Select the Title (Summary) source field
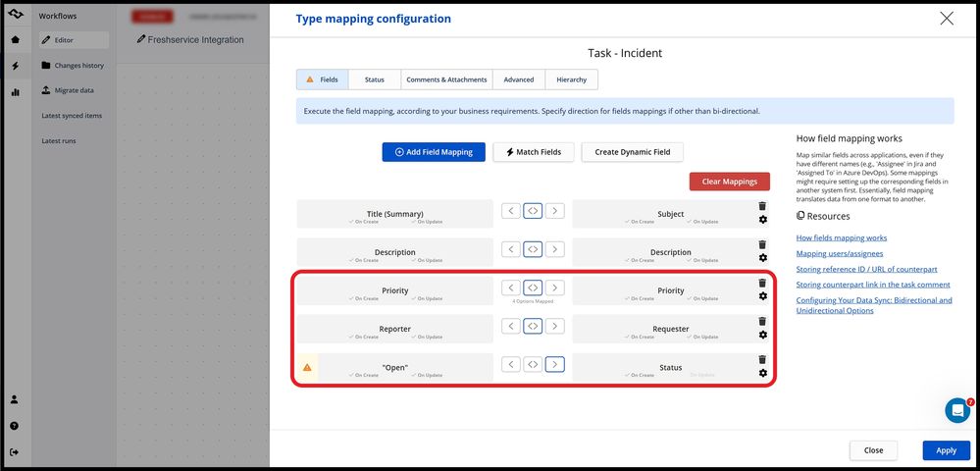The image size is (980, 471). point(395,214)
